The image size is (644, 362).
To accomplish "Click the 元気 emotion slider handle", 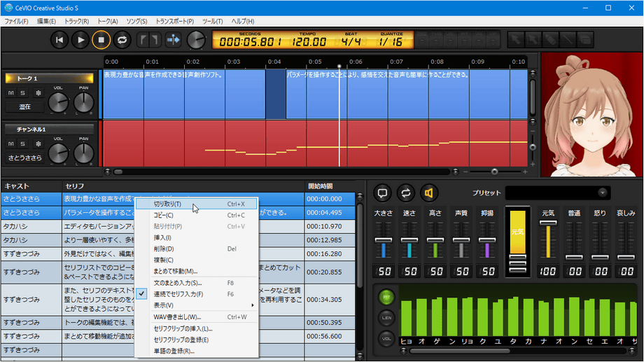I will 548,223.
